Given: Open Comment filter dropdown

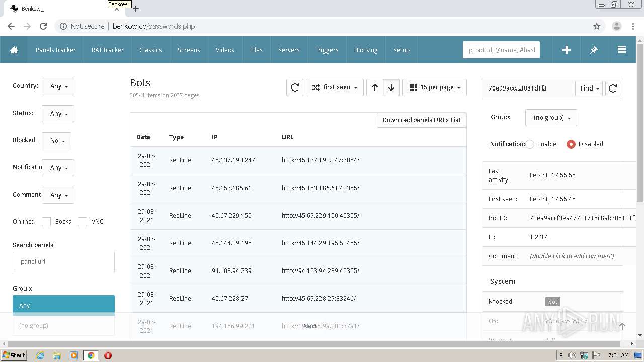Looking at the screenshot, I should pyautogui.click(x=58, y=195).
